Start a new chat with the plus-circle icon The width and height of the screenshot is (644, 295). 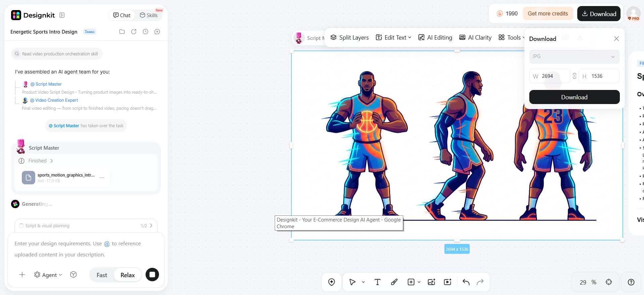(157, 32)
